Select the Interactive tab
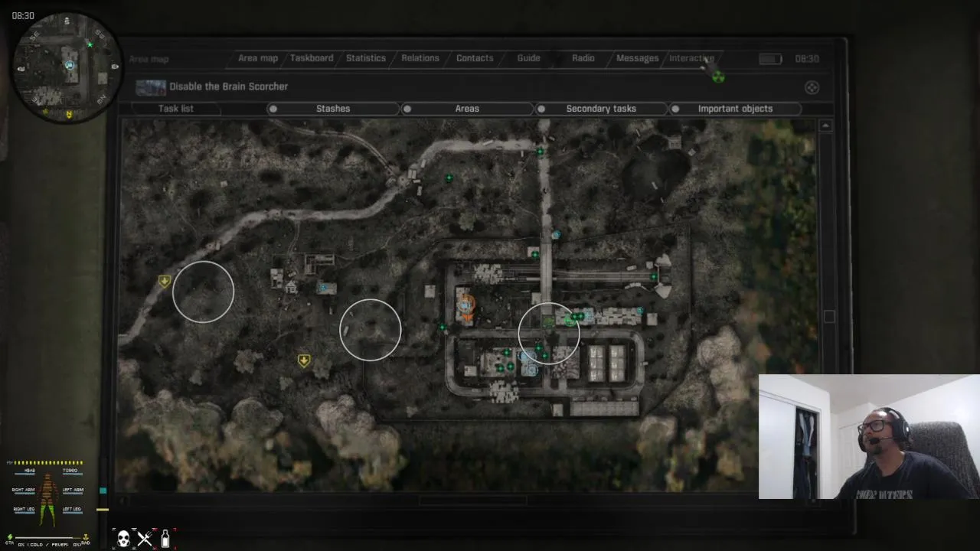 click(691, 58)
